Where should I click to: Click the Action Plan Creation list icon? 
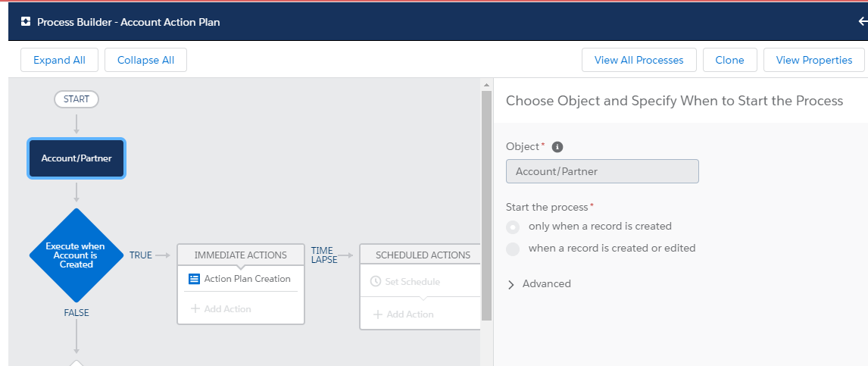pyautogui.click(x=194, y=279)
